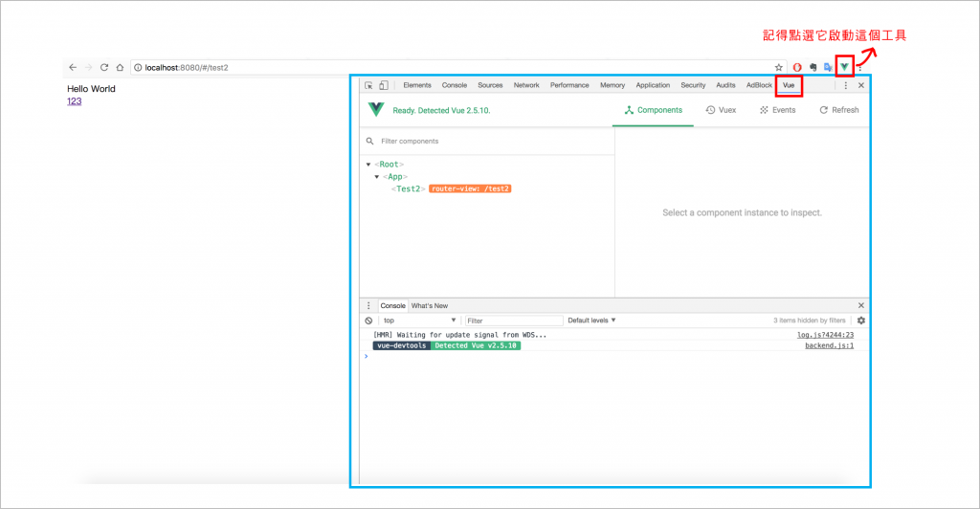Select the Vue tab in DevTools

tap(789, 85)
